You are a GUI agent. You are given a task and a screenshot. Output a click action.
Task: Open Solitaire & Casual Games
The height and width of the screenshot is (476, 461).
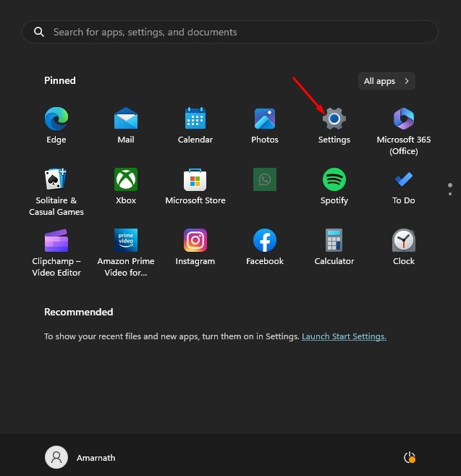click(x=56, y=179)
